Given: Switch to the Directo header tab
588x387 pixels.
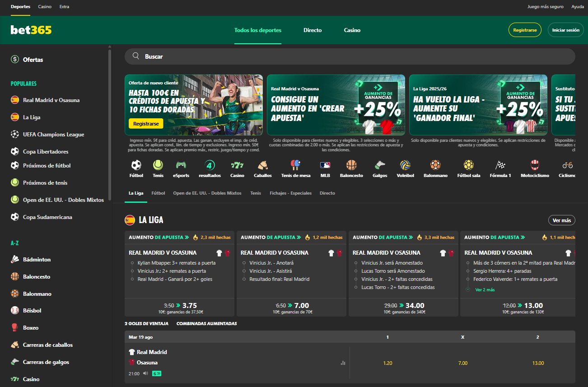Looking at the screenshot, I should (x=313, y=30).
